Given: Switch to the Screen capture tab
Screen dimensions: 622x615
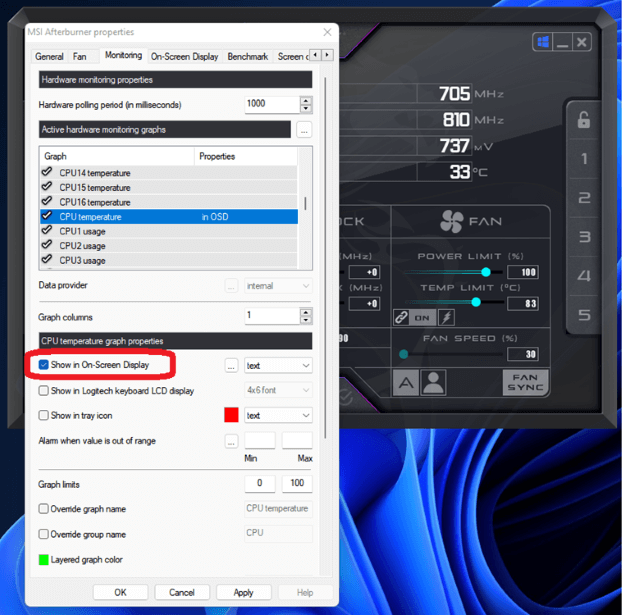Looking at the screenshot, I should [293, 56].
